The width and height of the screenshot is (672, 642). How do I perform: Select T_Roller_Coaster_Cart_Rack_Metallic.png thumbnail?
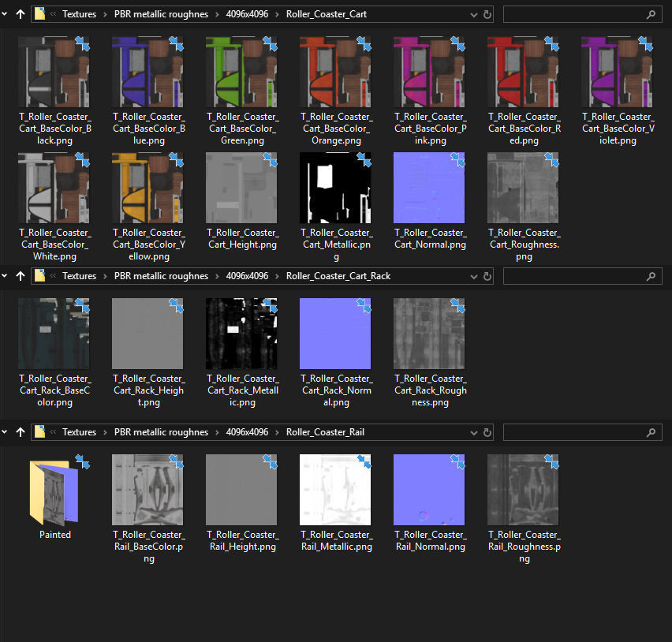(241, 334)
